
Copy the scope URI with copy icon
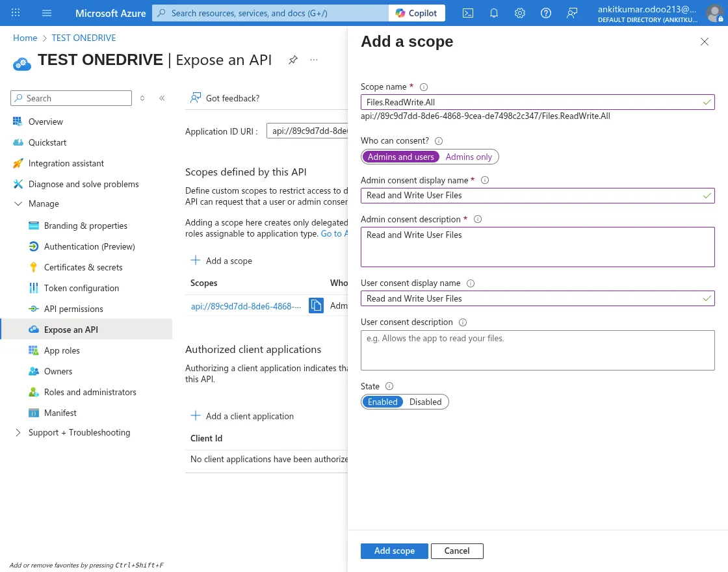pos(316,305)
